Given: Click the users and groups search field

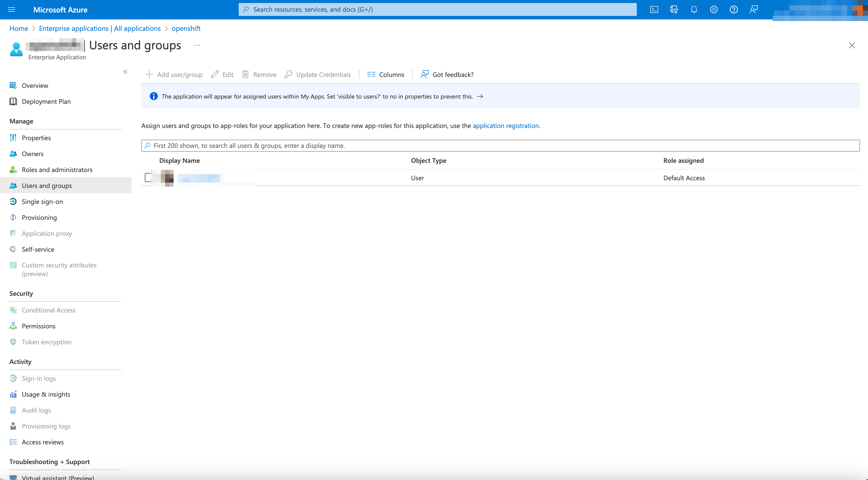Looking at the screenshot, I should (x=337, y=145).
